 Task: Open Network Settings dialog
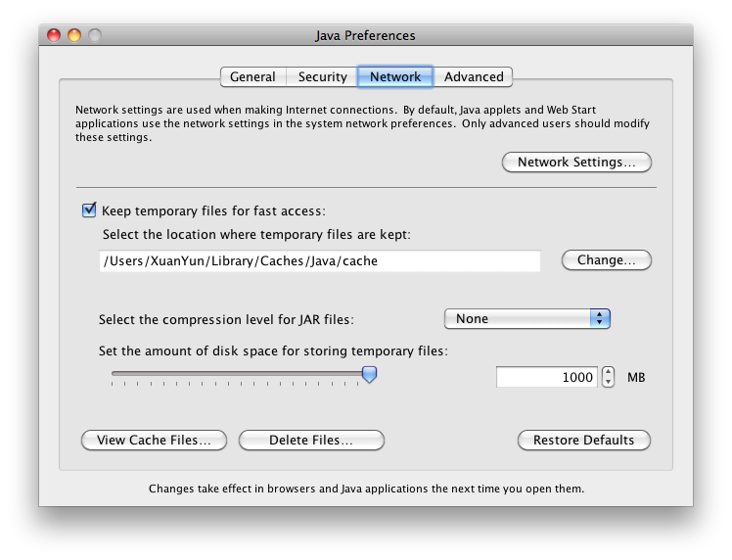coord(576,163)
